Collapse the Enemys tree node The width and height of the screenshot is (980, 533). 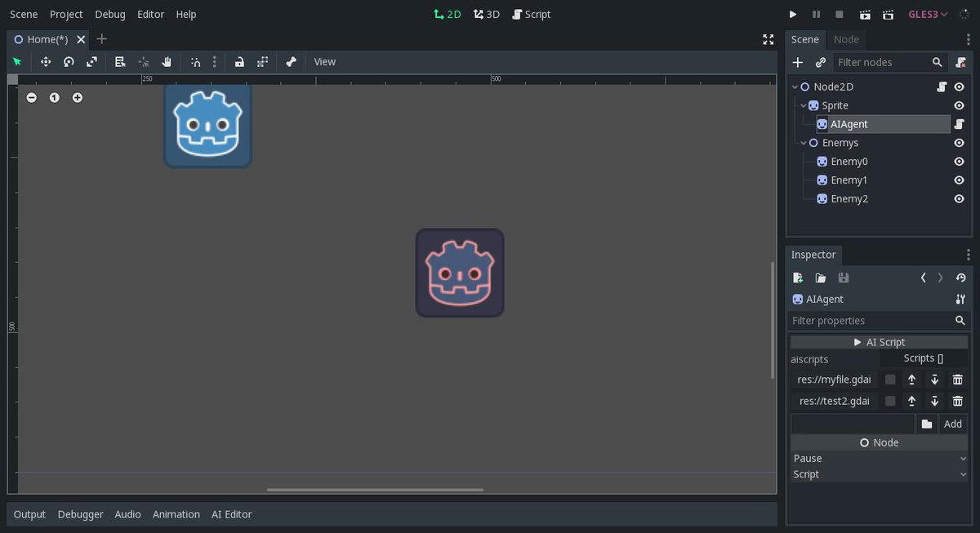804,143
